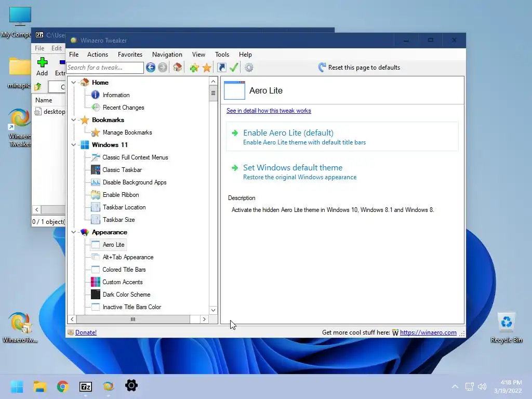The height and width of the screenshot is (399, 532).
Task: Open the Bookmarks star icon in toolbar
Action: [x=207, y=68]
